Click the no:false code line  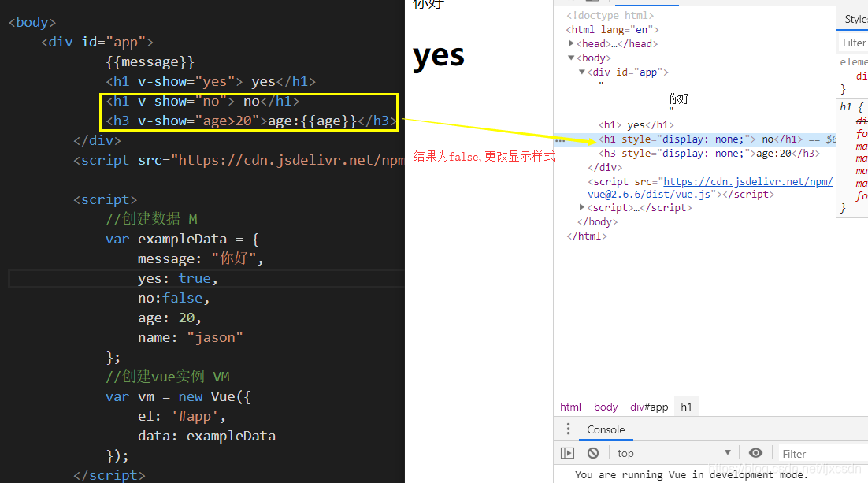pos(174,298)
